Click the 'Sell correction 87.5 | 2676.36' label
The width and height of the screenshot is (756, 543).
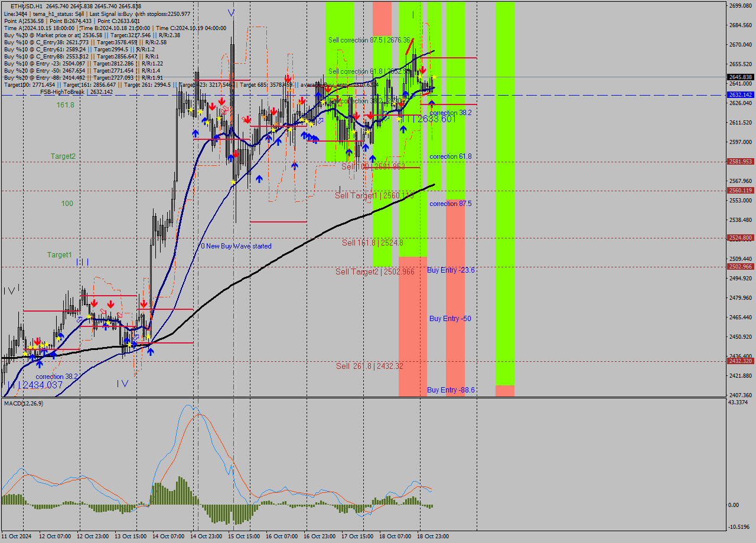coord(369,40)
